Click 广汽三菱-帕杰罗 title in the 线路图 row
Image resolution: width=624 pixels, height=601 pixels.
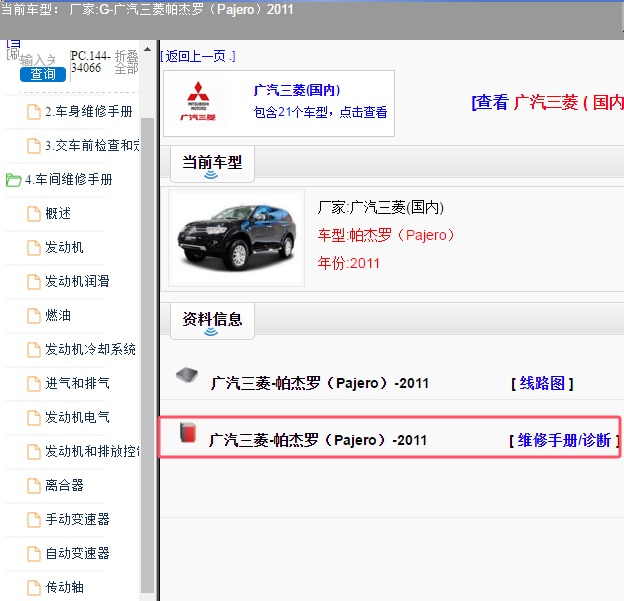click(x=320, y=383)
